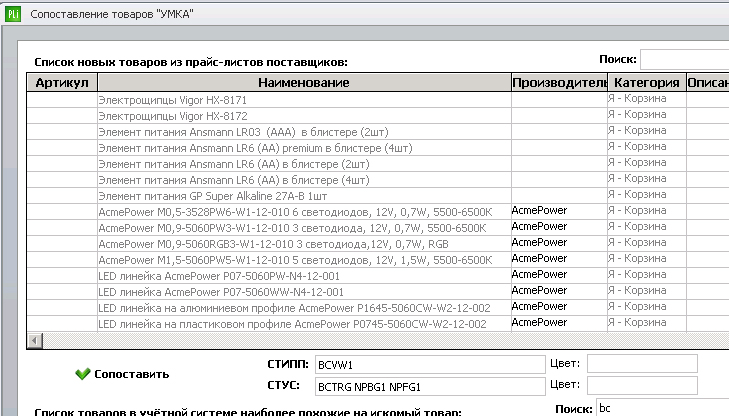Focus the bottom Поиск field containing bc
This screenshot has height=416, width=729.
click(663, 408)
